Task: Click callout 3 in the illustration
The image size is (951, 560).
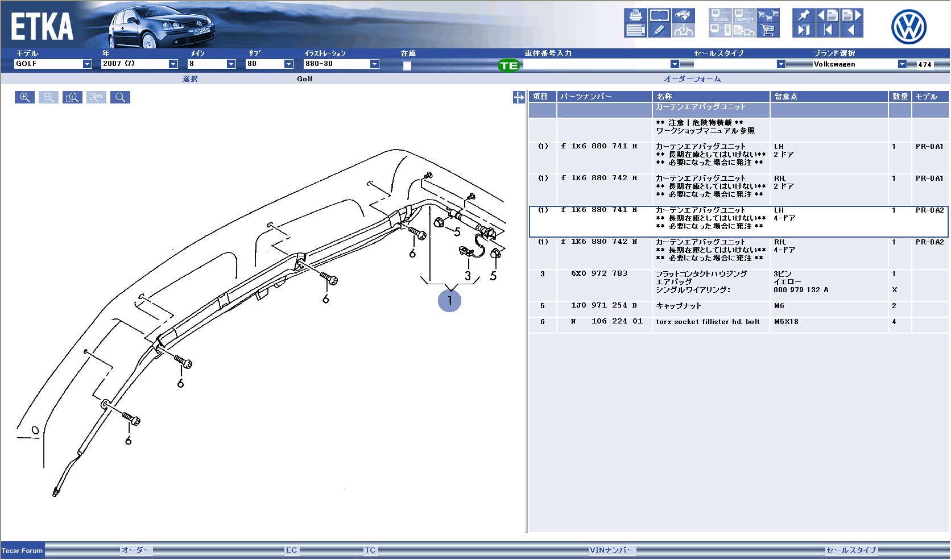Action: tap(468, 276)
